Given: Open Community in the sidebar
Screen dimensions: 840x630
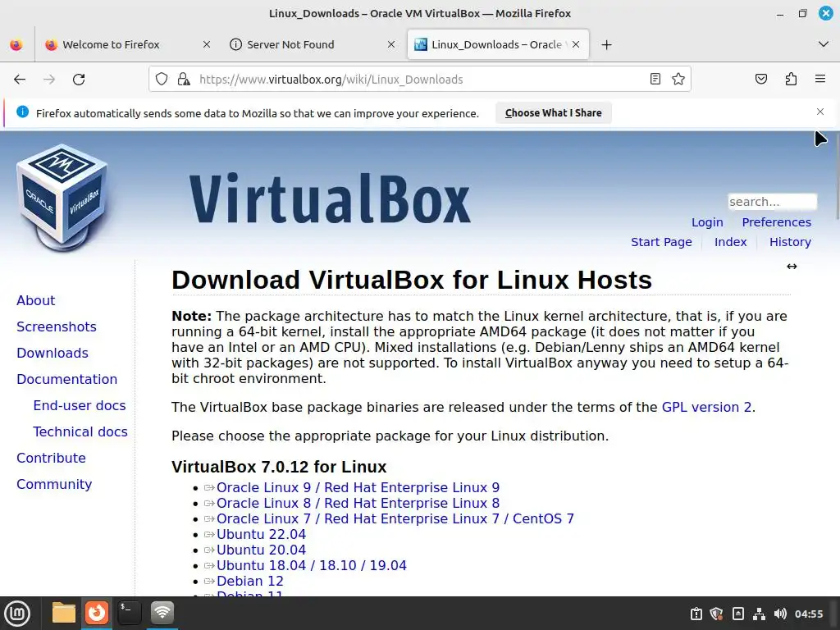Looking at the screenshot, I should click(54, 484).
